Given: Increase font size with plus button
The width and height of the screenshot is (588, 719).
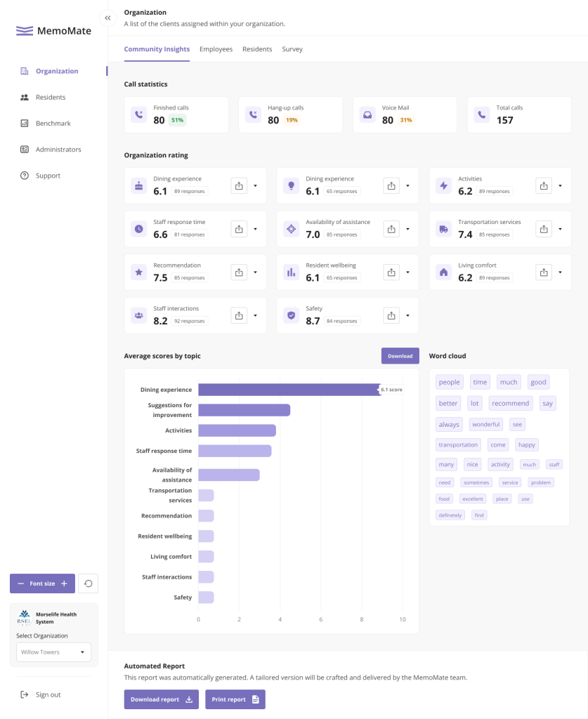Looking at the screenshot, I should 64,583.
